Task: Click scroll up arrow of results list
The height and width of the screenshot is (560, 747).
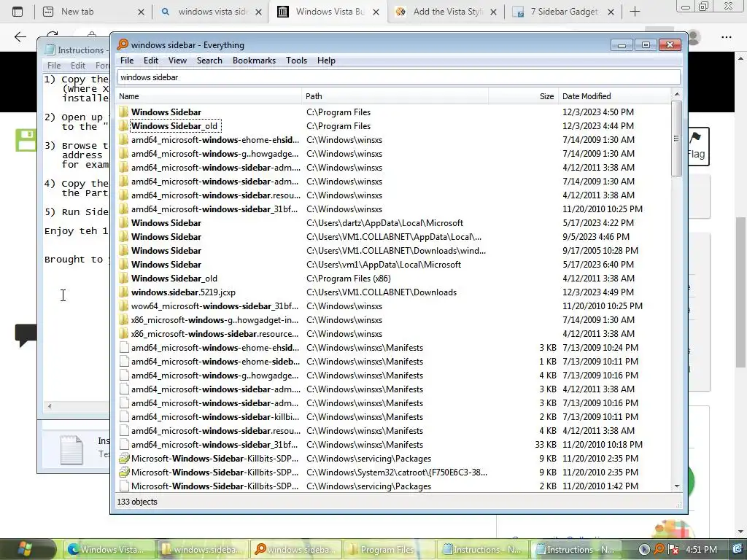Action: 676,95
